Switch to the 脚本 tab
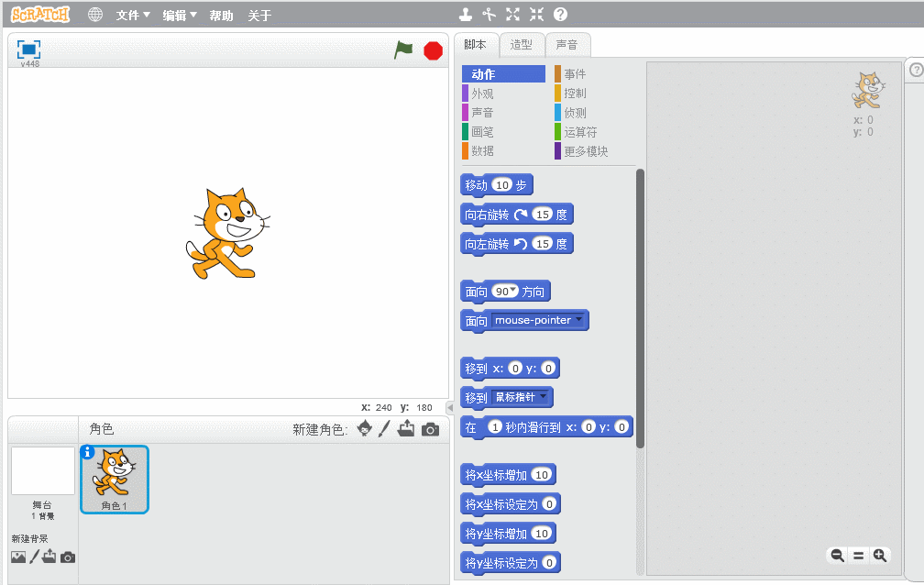The width and height of the screenshot is (924, 585). [x=476, y=45]
